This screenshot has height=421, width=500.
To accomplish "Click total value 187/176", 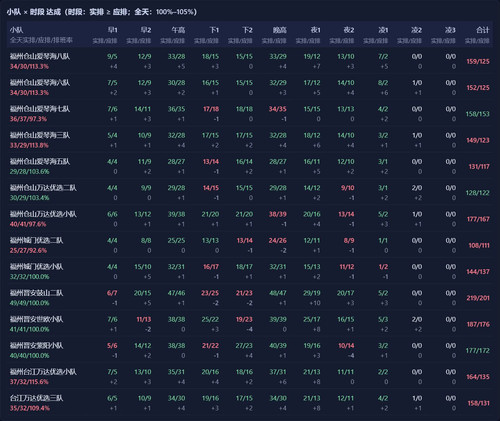I will (x=478, y=324).
